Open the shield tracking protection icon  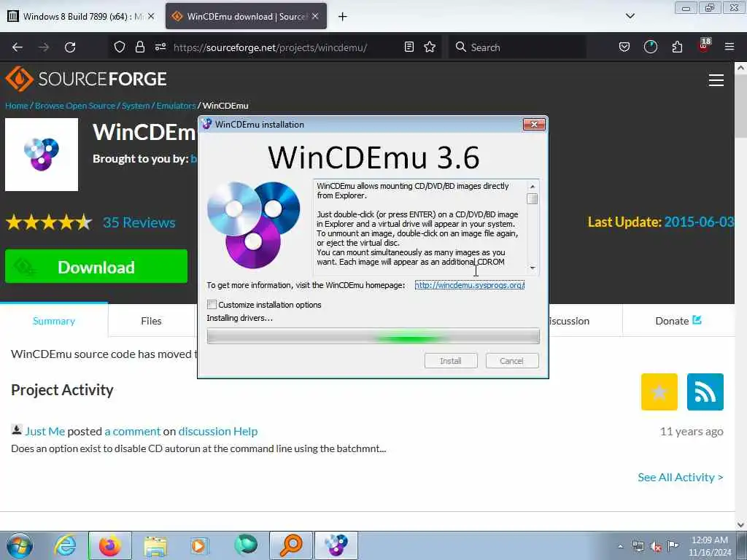coord(120,47)
